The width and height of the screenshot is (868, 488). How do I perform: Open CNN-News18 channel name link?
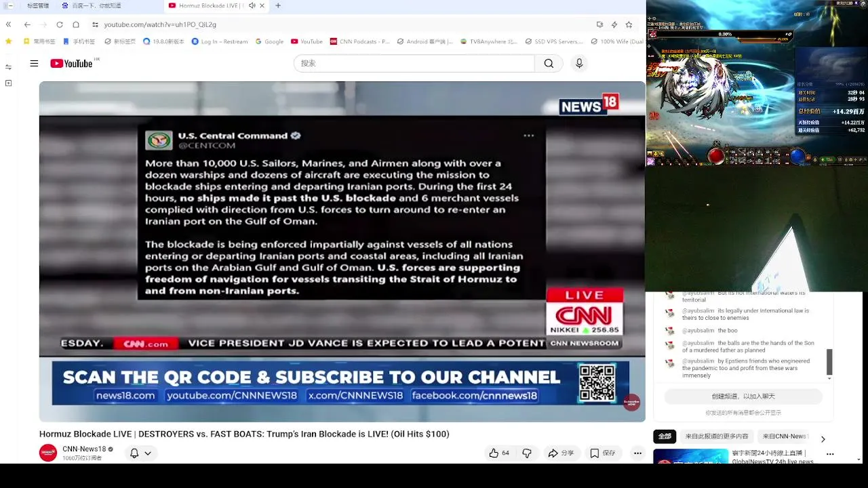pyautogui.click(x=84, y=449)
